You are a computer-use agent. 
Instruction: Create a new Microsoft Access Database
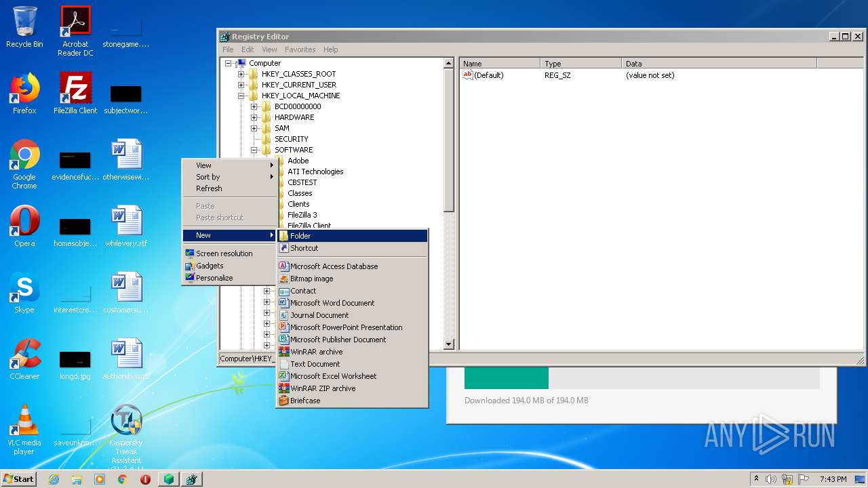click(x=352, y=266)
